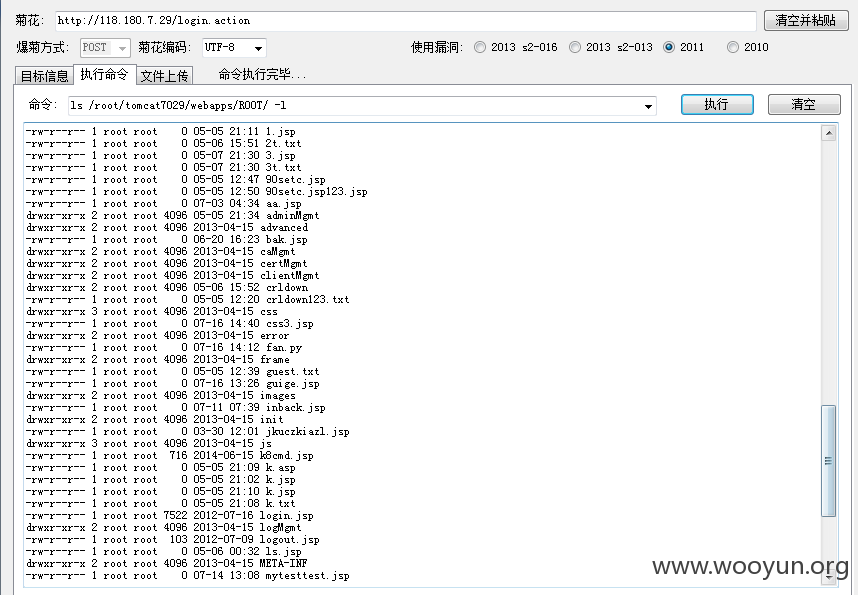Image resolution: width=858 pixels, height=595 pixels.
Task: Click the certMgmt directory line
Action: [166, 264]
